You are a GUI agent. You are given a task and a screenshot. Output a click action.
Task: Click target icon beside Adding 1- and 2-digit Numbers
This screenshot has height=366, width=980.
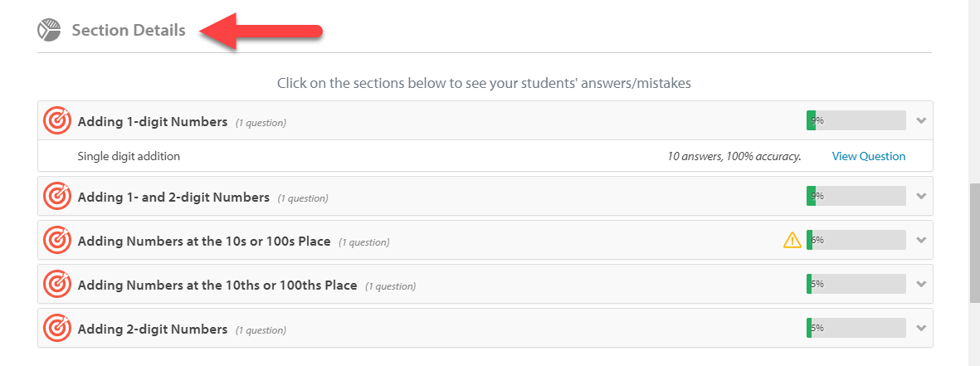point(57,197)
